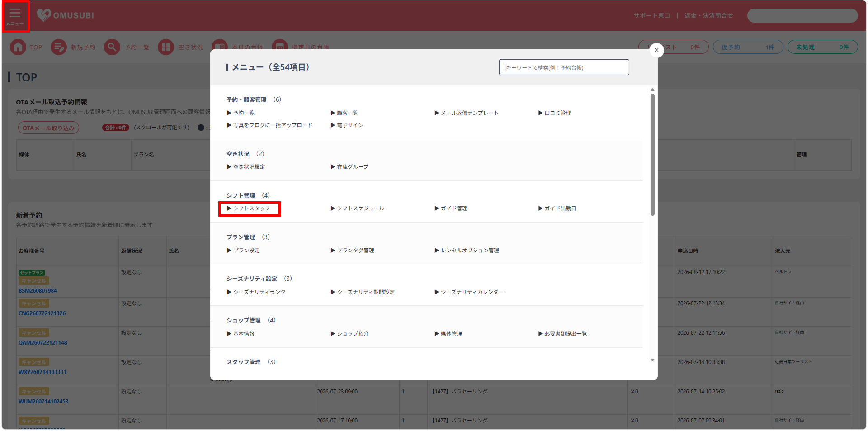Open booking WXY260714103331
The height and width of the screenshot is (431, 868).
point(42,372)
